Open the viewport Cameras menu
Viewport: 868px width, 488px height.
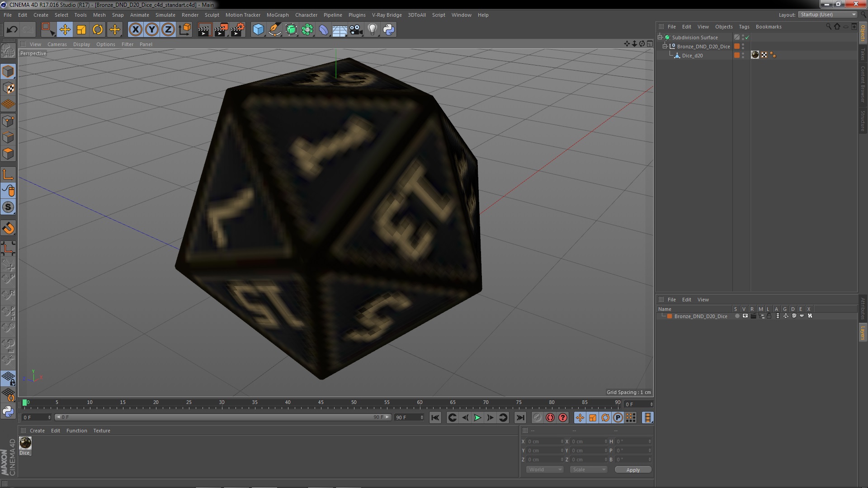click(57, 44)
